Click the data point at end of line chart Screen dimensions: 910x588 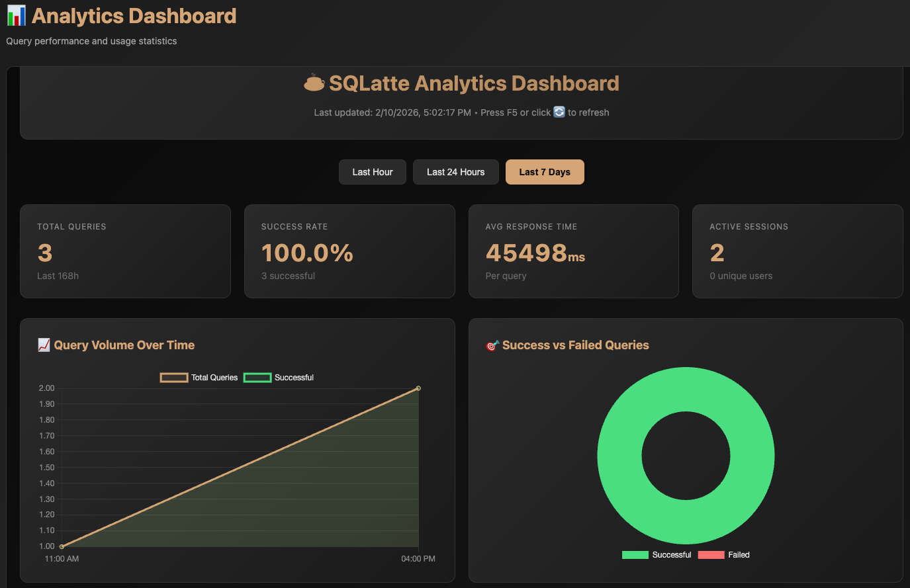(418, 388)
